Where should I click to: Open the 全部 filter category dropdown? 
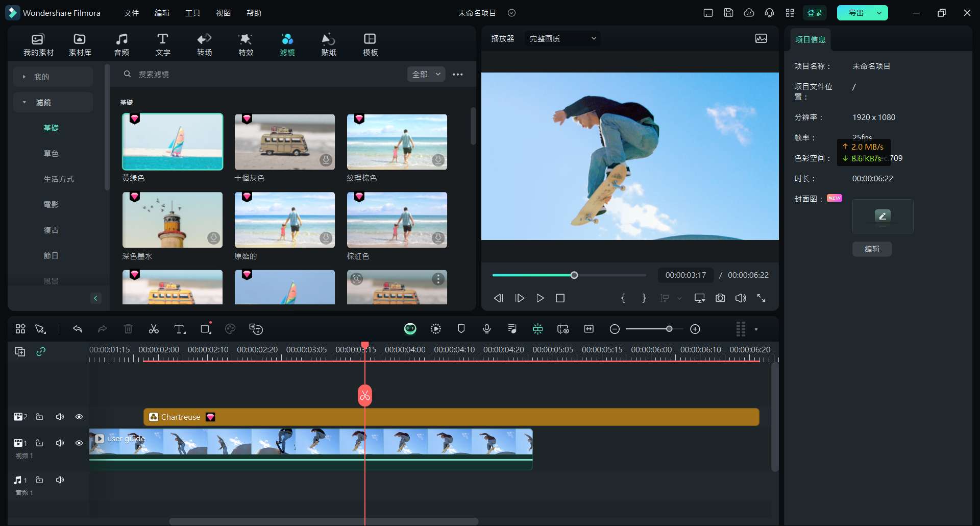coord(426,75)
